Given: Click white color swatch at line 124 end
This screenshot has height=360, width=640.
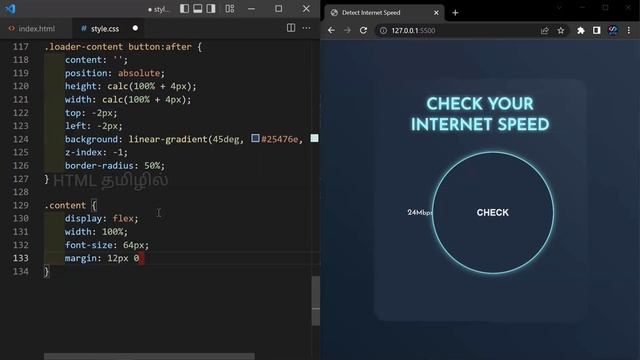Looking at the screenshot, I should 314,138.
